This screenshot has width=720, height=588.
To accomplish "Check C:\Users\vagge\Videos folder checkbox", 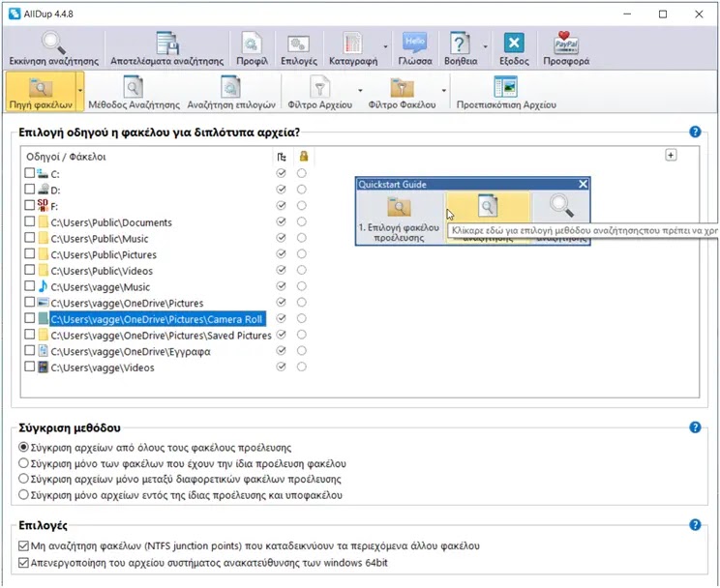I will 29,367.
